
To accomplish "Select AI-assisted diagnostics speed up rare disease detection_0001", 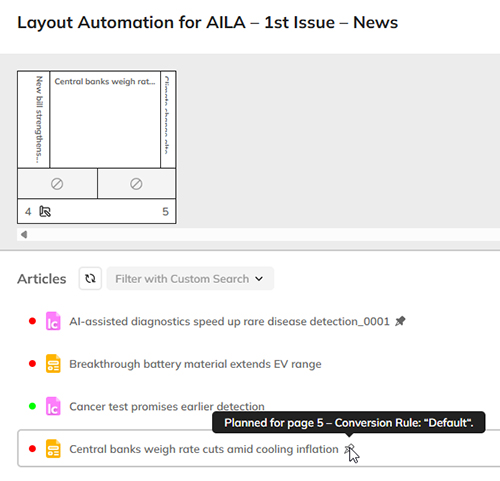I will [x=229, y=321].
